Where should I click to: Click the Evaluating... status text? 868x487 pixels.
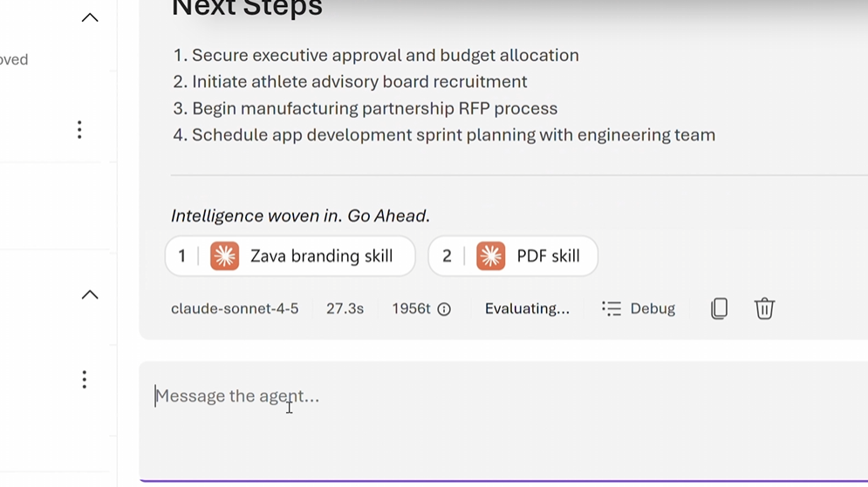point(527,308)
